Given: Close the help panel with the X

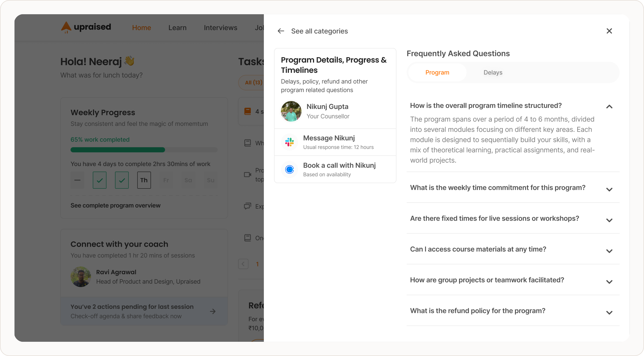Looking at the screenshot, I should pos(609,31).
